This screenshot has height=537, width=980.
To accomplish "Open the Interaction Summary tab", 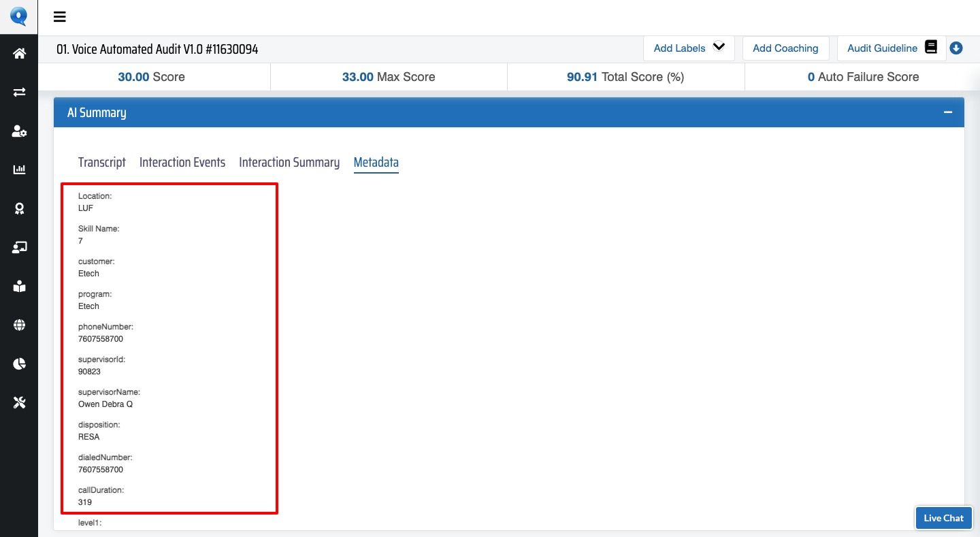I will click(289, 163).
